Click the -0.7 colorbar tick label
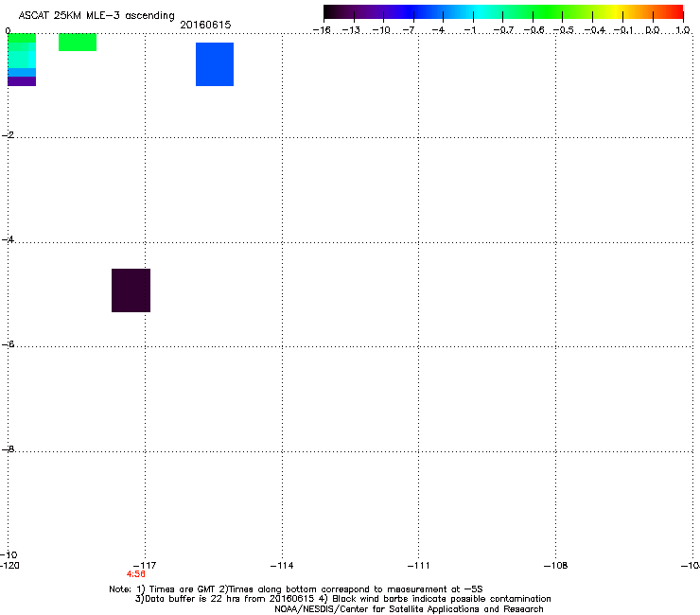The image size is (700, 615). pos(503,30)
